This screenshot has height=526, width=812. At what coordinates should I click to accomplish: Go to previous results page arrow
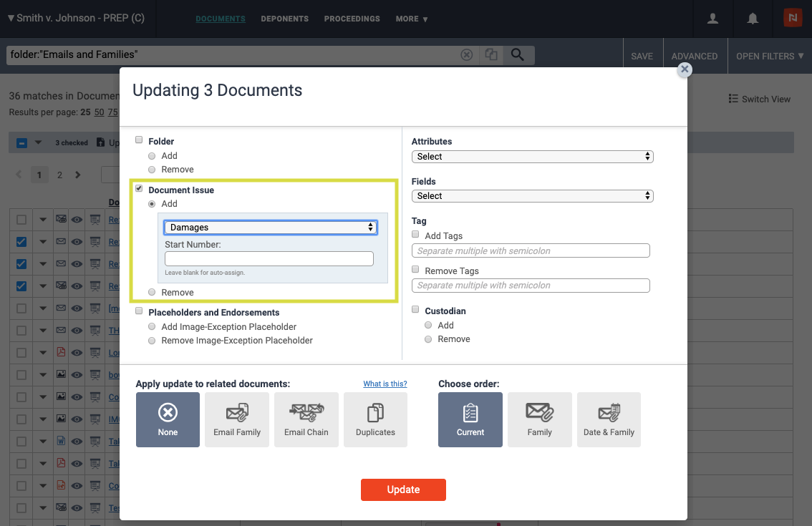pos(19,175)
